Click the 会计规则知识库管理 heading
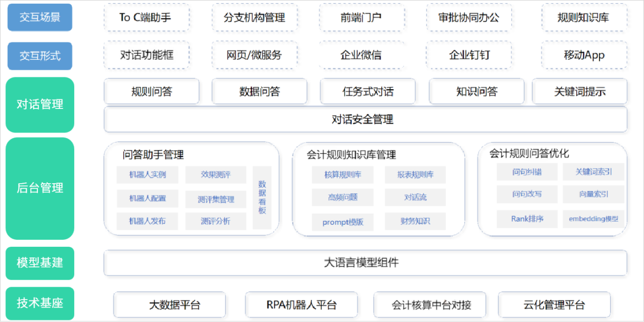This screenshot has height=322, width=644. click(351, 155)
